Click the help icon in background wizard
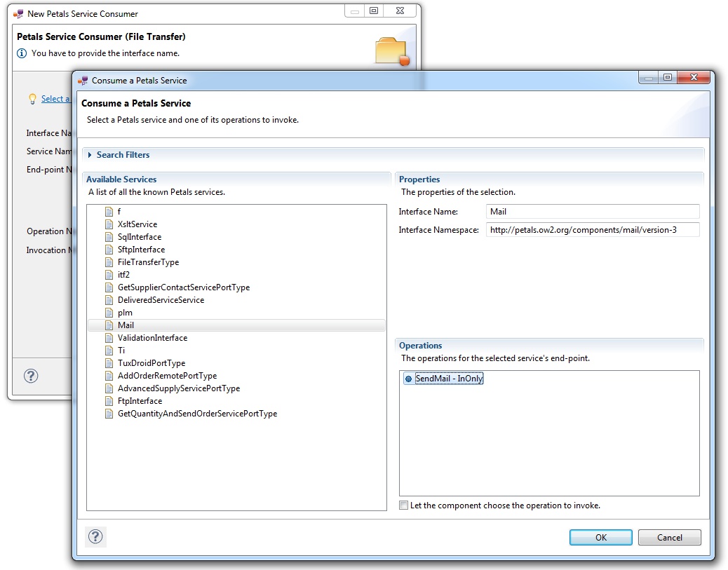The width and height of the screenshot is (728, 570). pos(31,376)
